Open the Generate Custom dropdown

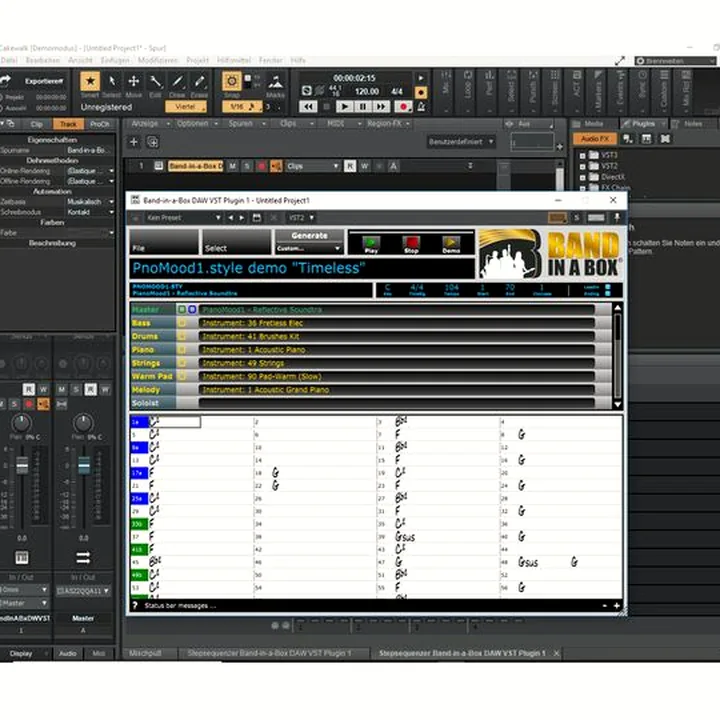pos(309,248)
